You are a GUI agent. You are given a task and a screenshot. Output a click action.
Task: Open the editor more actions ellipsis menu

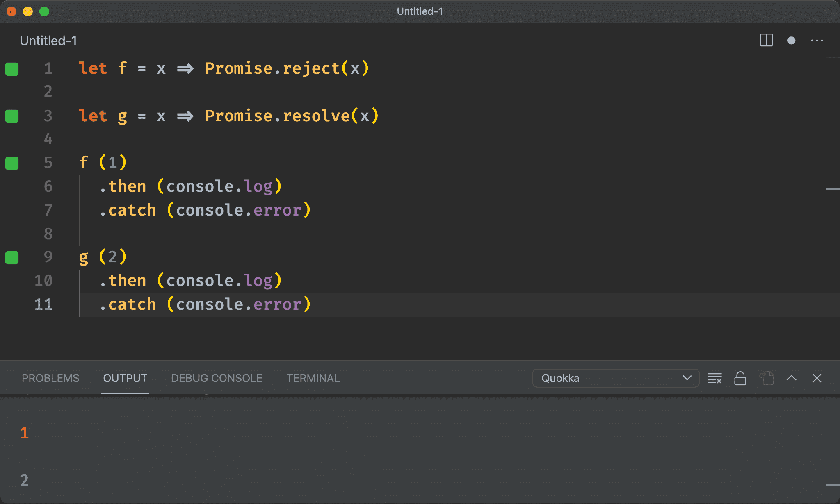[817, 41]
